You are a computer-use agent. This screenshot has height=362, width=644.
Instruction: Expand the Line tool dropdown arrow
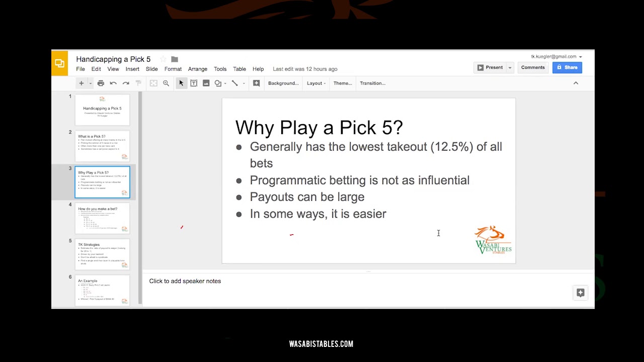click(244, 83)
